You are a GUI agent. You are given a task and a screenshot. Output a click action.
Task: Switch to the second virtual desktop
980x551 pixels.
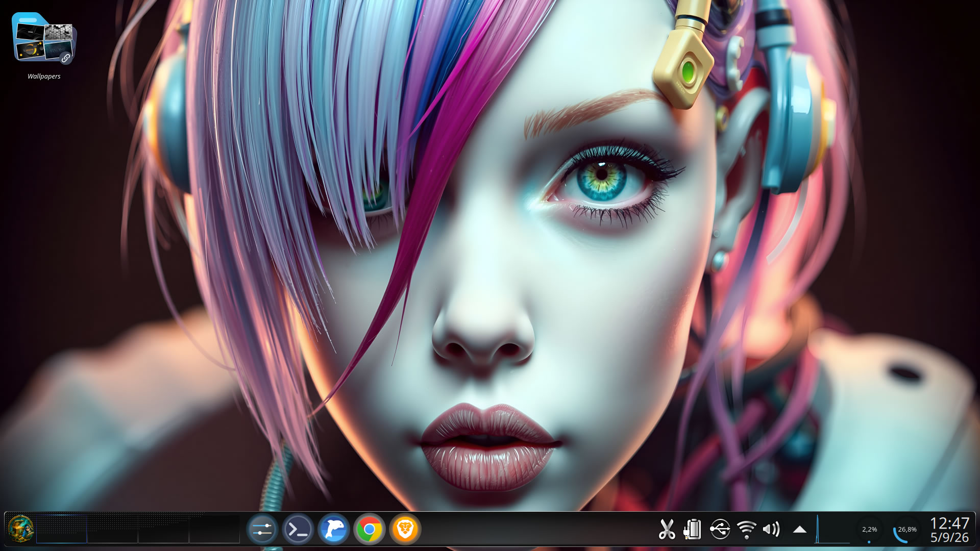point(112,529)
